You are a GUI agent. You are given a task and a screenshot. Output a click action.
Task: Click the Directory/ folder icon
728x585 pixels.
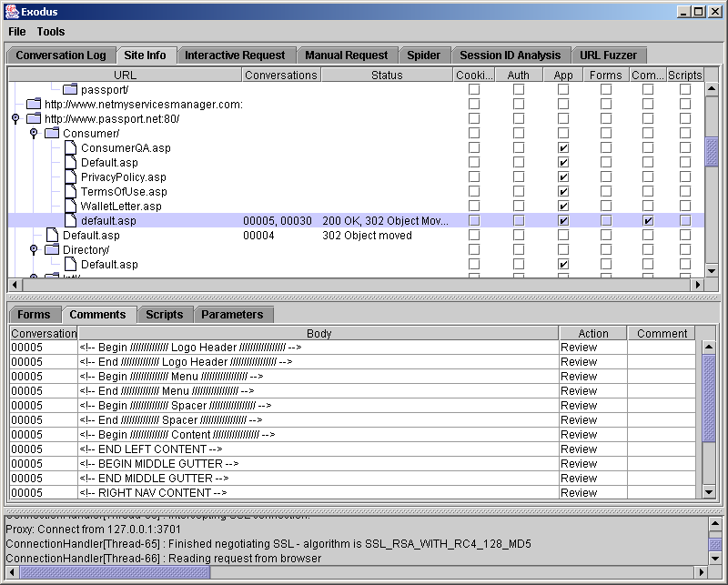[x=52, y=249]
